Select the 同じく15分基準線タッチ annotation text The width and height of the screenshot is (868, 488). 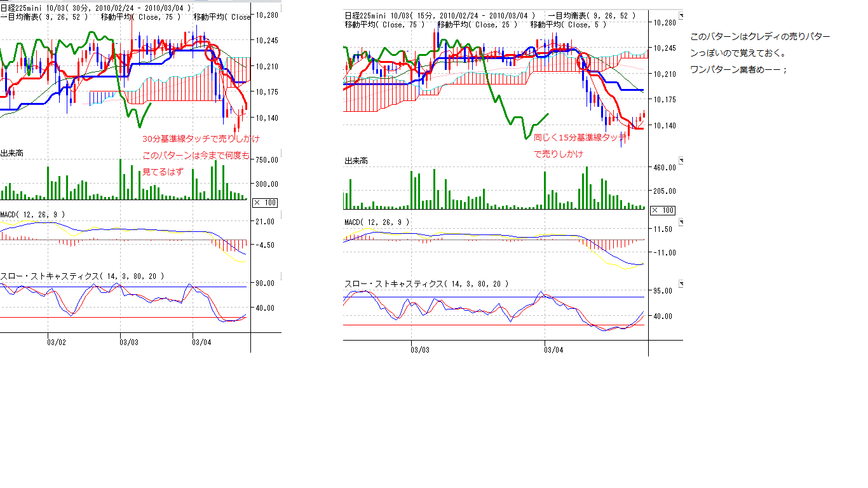click(x=580, y=137)
